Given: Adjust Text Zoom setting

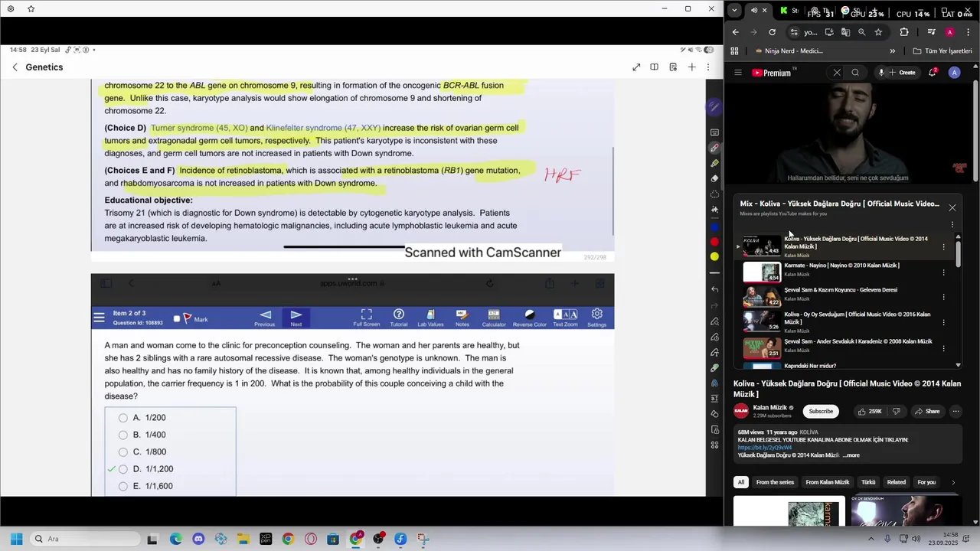Looking at the screenshot, I should tap(565, 318).
